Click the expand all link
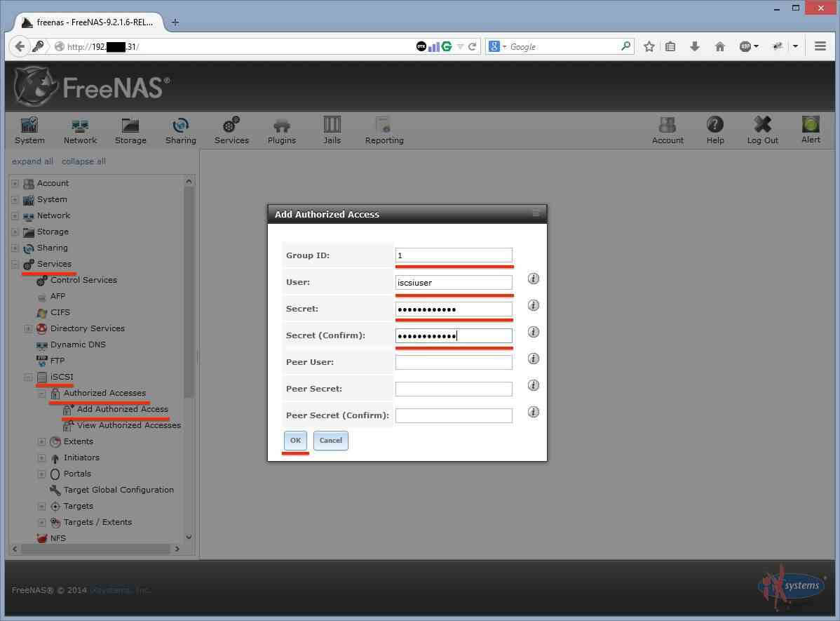This screenshot has width=840, height=621. tap(32, 161)
